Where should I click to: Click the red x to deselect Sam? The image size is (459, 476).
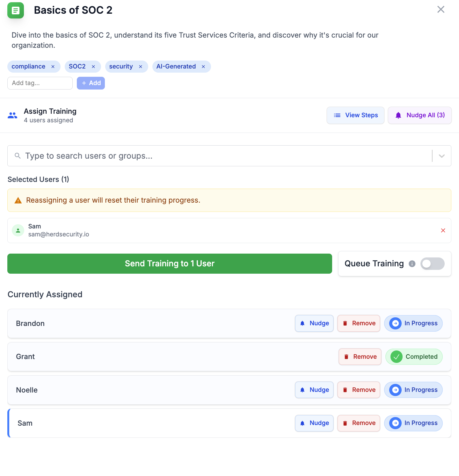tap(443, 230)
